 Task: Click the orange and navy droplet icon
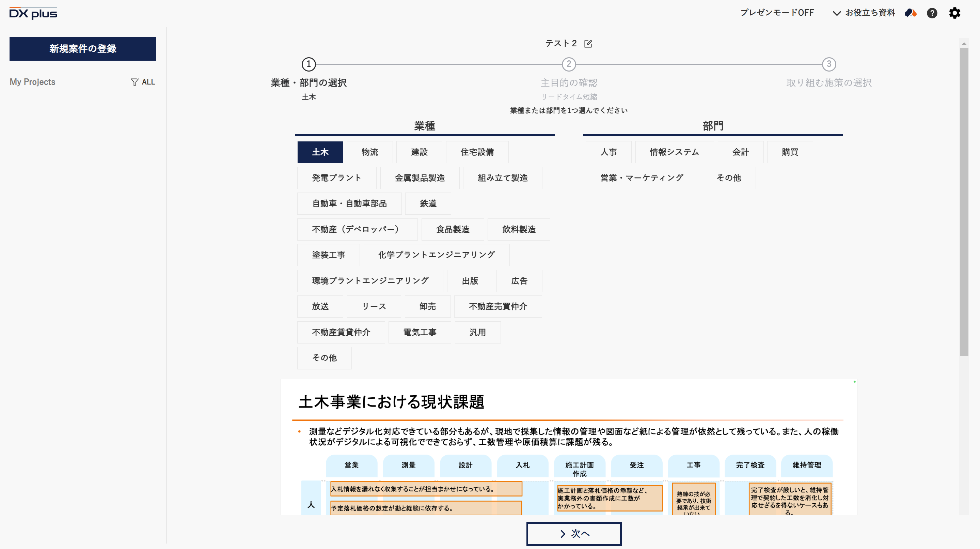910,13
